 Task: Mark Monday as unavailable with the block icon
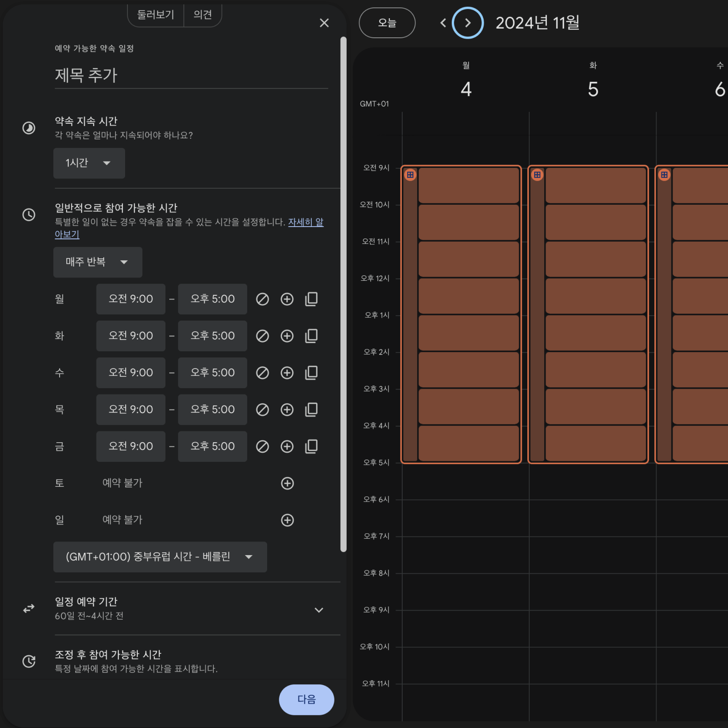[263, 299]
